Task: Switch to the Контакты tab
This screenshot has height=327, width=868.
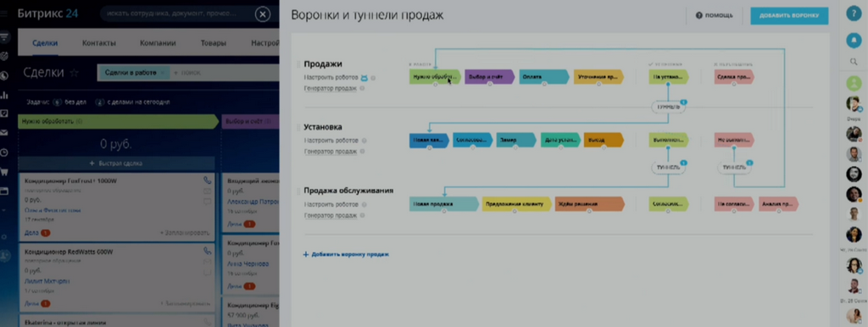Action: pyautogui.click(x=99, y=43)
